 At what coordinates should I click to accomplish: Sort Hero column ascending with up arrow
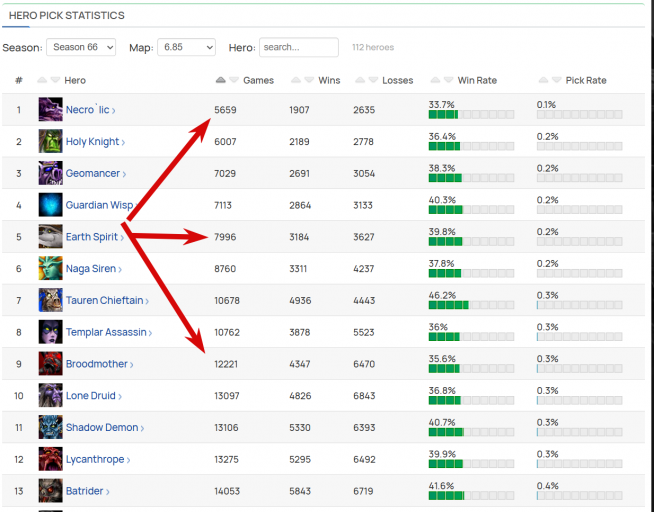pyautogui.click(x=42, y=80)
